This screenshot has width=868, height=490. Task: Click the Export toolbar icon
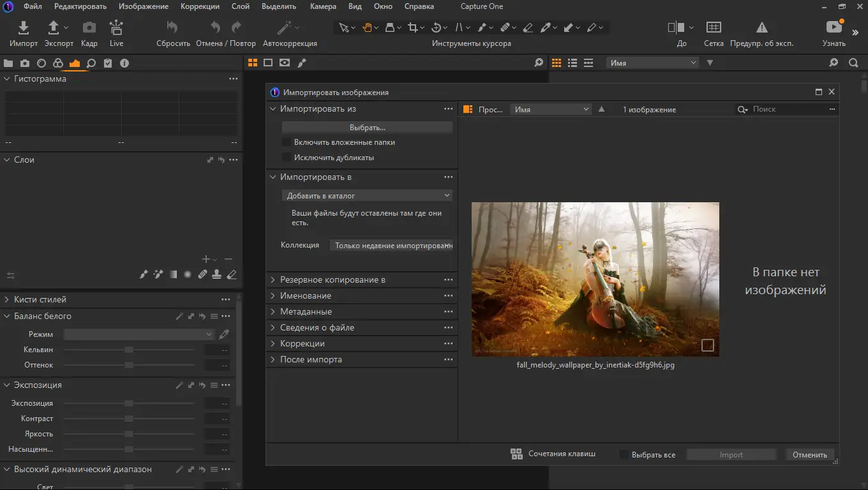(x=54, y=28)
